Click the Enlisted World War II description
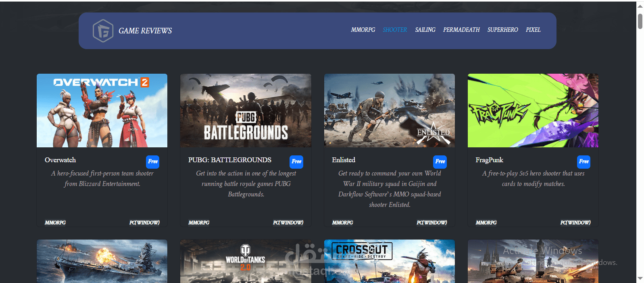Viewport: 644px width, 283px height. 390,189
